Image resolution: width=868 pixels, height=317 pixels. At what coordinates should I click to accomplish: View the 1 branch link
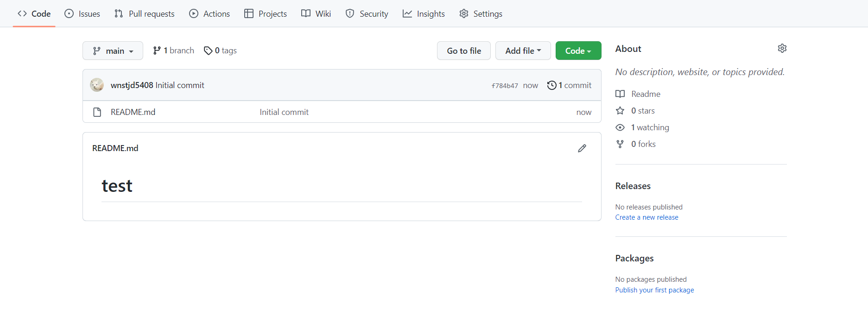pyautogui.click(x=174, y=51)
